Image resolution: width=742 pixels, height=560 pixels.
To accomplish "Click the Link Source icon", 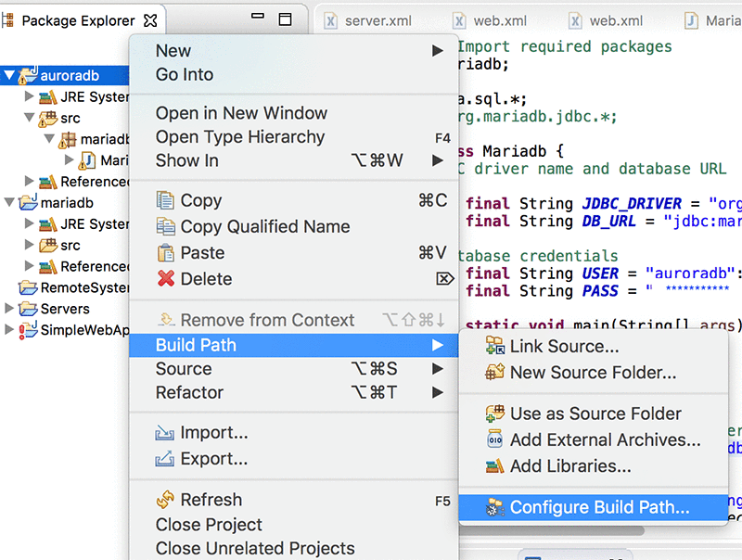I will pos(495,346).
